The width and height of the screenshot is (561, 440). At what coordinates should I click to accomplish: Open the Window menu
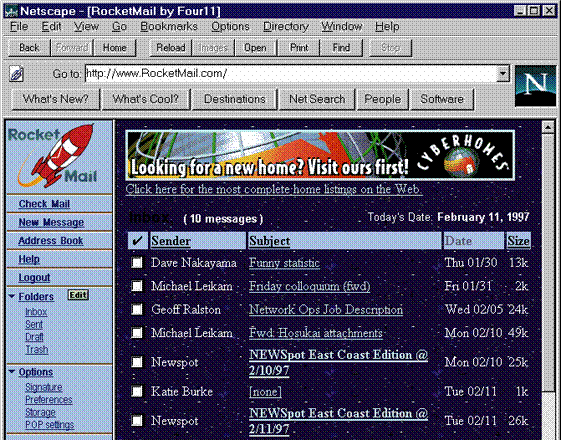(342, 27)
